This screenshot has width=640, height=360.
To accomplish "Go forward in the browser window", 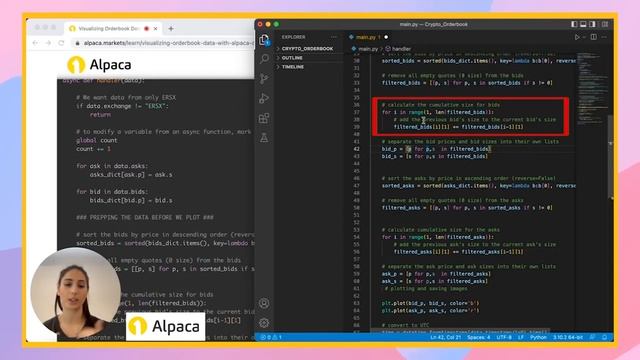I will [48, 43].
